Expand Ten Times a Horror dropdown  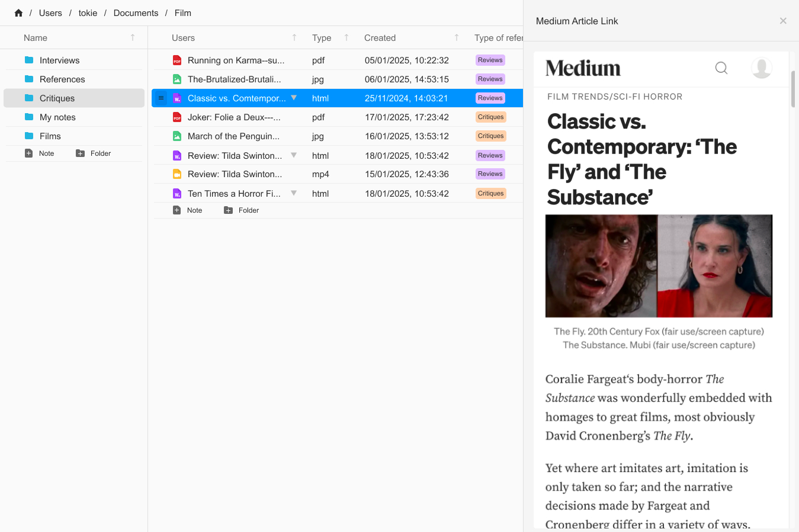click(294, 193)
